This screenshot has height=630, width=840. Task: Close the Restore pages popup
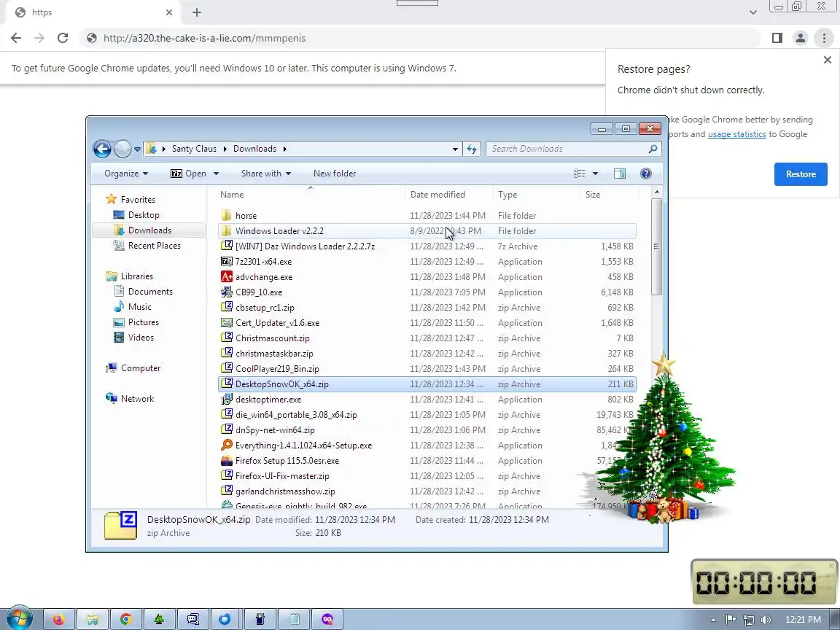[827, 60]
